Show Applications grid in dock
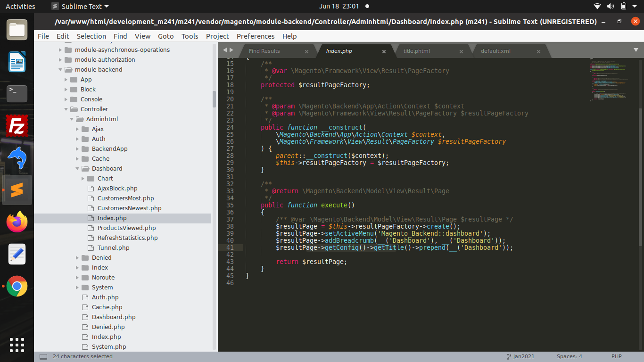 [17, 345]
